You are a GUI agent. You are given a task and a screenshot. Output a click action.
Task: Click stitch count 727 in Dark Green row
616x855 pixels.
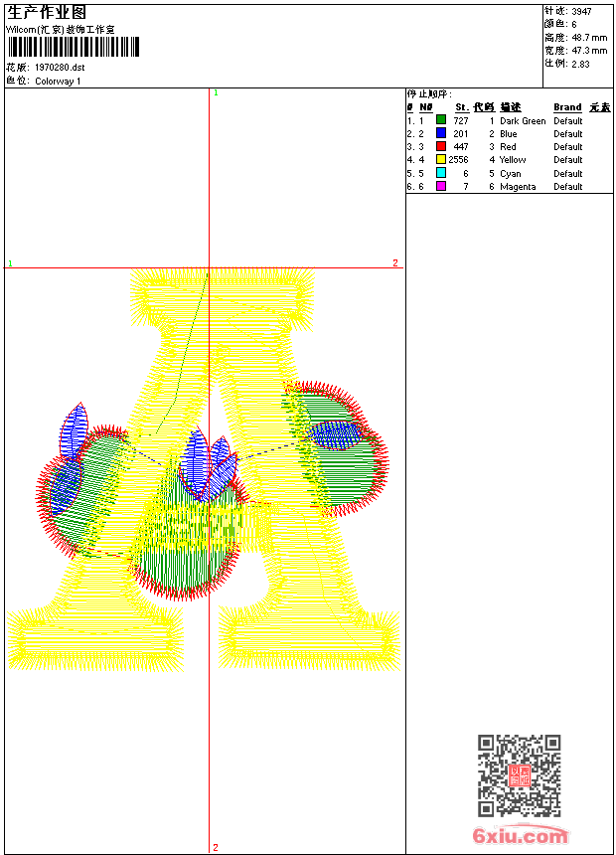coord(461,121)
